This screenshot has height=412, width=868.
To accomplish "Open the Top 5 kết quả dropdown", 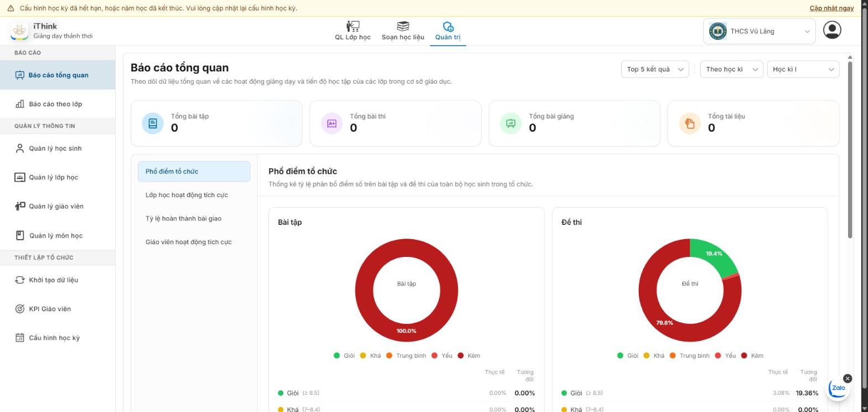I will tap(655, 69).
